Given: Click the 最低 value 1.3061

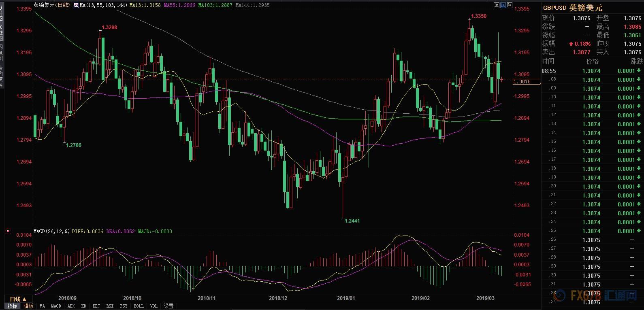Looking at the screenshot, I should coord(633,35).
